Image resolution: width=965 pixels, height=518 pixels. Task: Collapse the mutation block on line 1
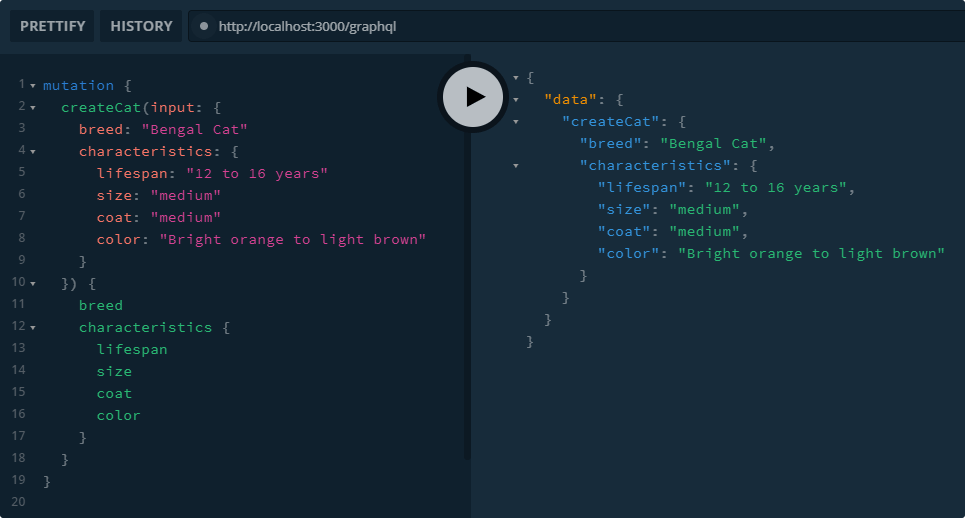(33, 86)
